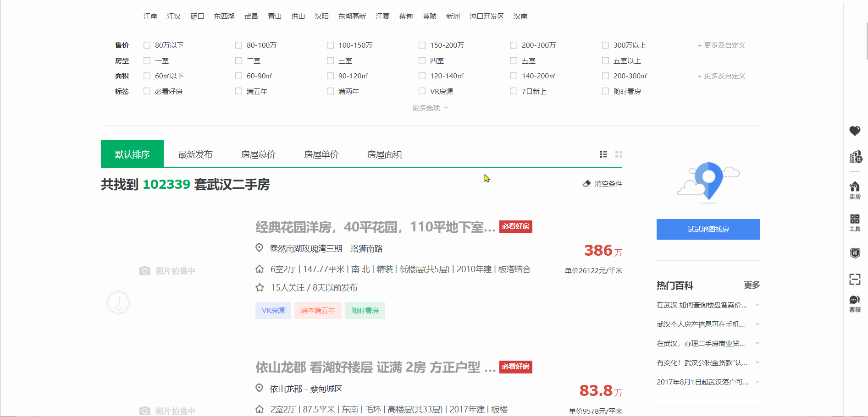Viewport: 868px width, 417px height.
Task: Switch sorting to 最新发布 tab
Action: [x=194, y=154]
